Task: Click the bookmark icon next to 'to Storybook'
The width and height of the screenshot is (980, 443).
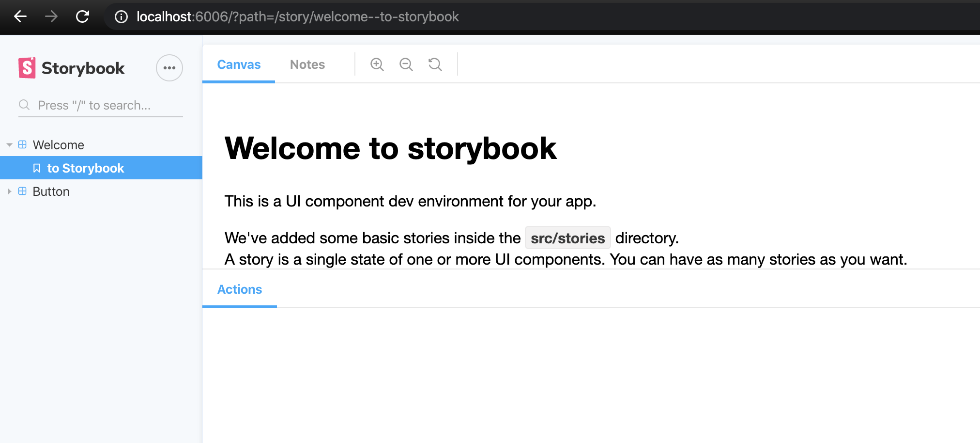Action: (37, 168)
